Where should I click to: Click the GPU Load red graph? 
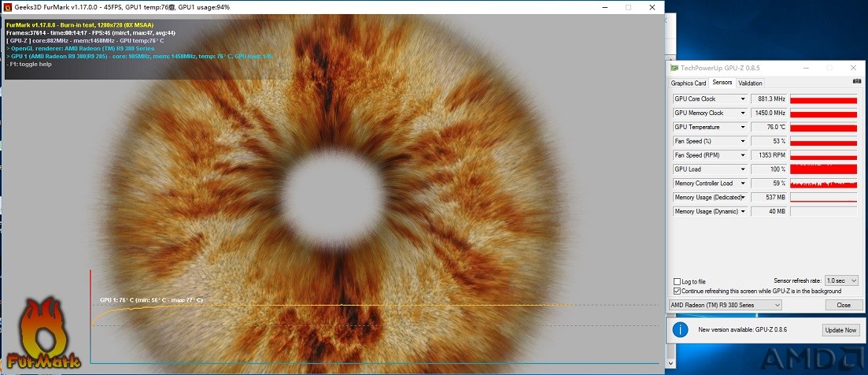pyautogui.click(x=824, y=169)
